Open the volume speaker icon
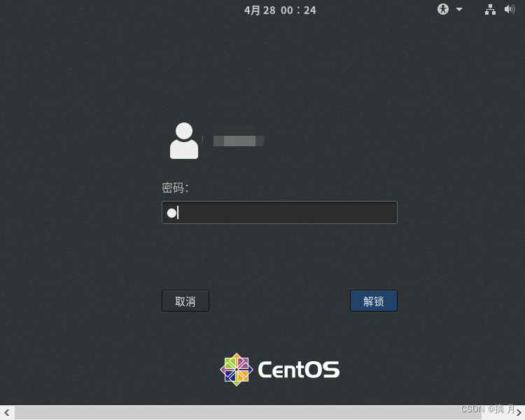The height and width of the screenshot is (420, 525). point(510,9)
